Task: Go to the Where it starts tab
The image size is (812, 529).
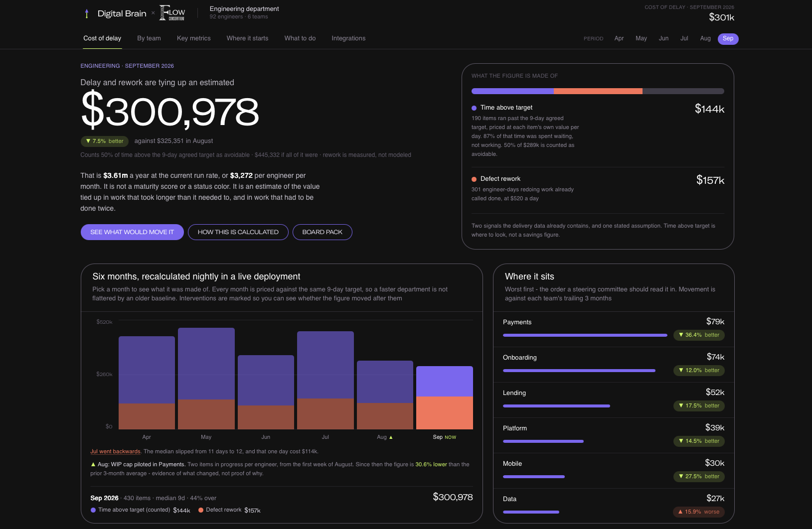Action: click(247, 38)
